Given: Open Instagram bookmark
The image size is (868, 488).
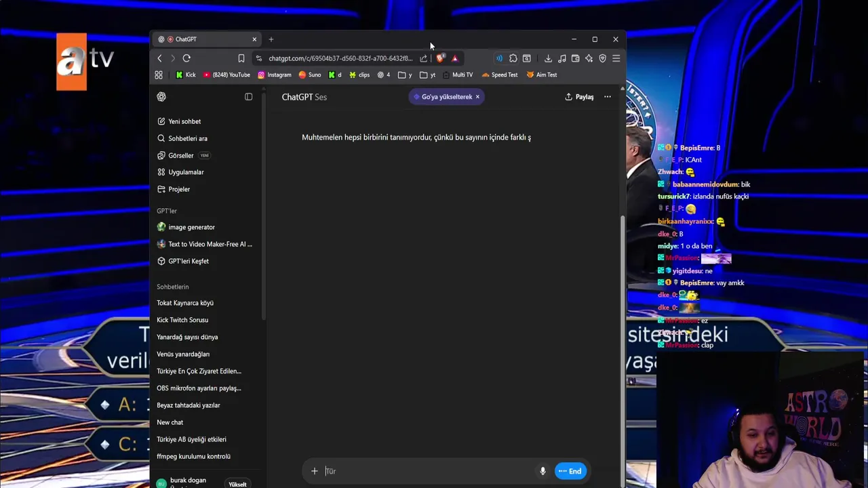Looking at the screenshot, I should (274, 75).
